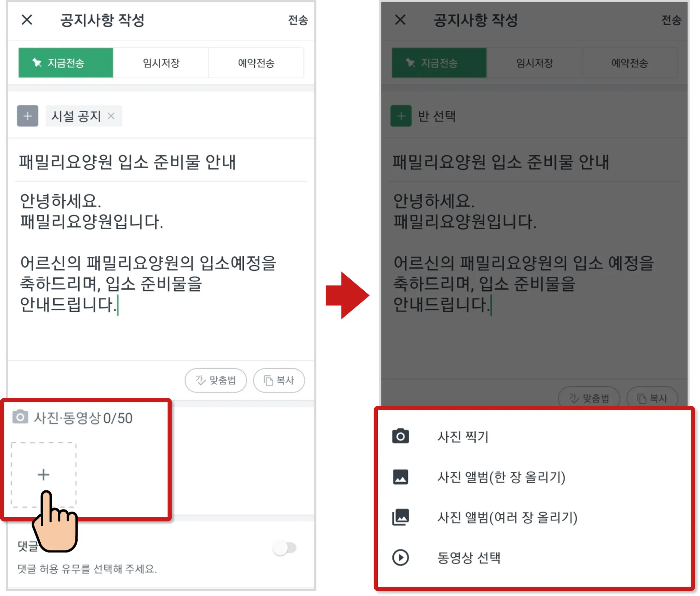Select the 지금전송 tab in left screen

click(x=66, y=63)
